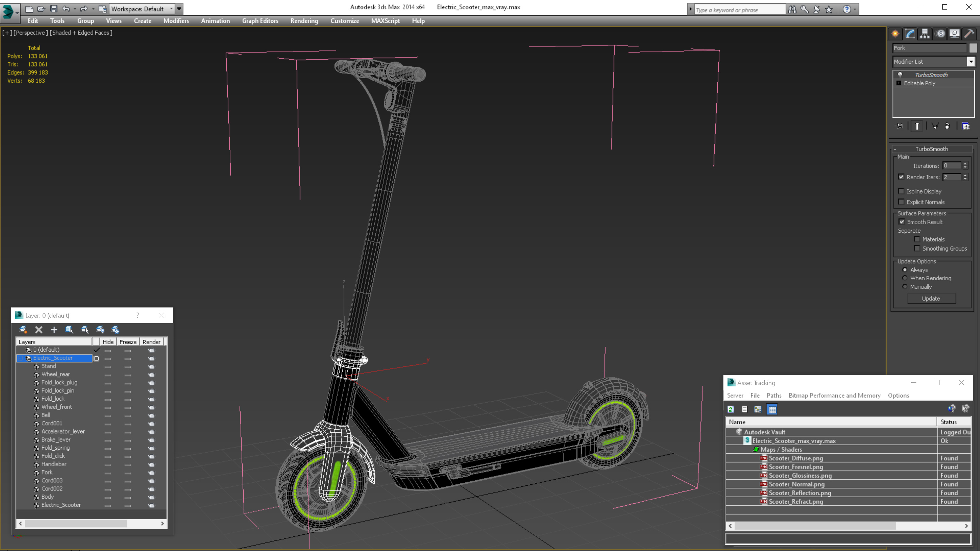Click the binoculars search icon
The image size is (980, 551).
793,10
